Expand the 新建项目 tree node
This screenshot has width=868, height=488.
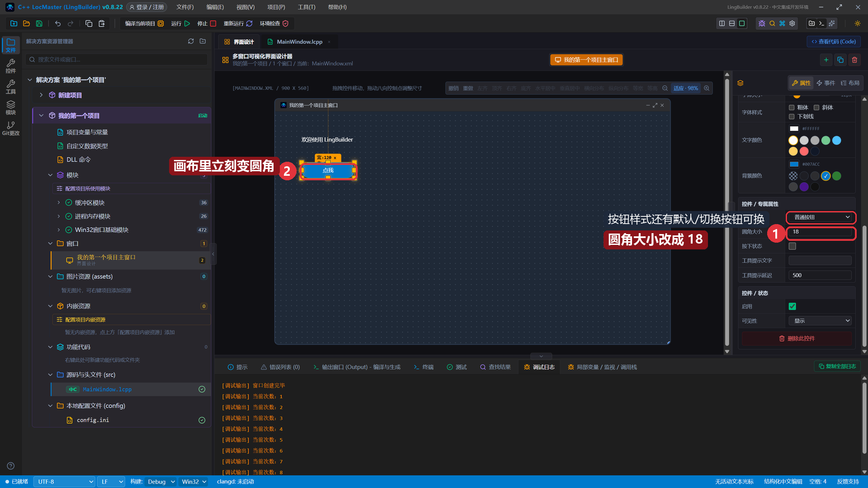(x=41, y=95)
